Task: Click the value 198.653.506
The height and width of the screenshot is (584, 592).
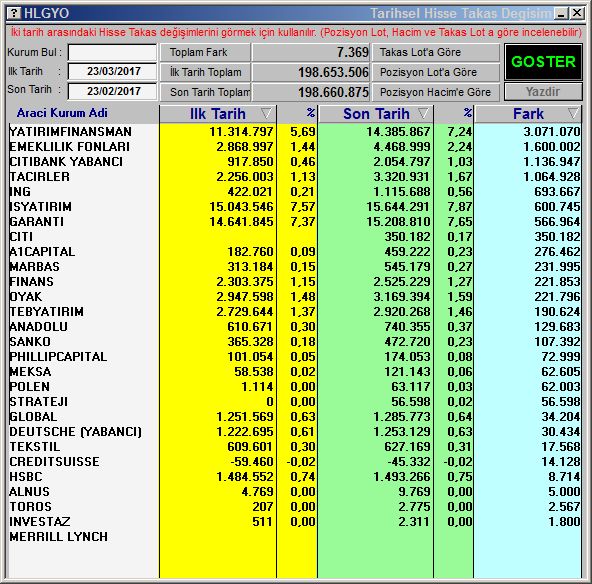Action: coord(333,72)
